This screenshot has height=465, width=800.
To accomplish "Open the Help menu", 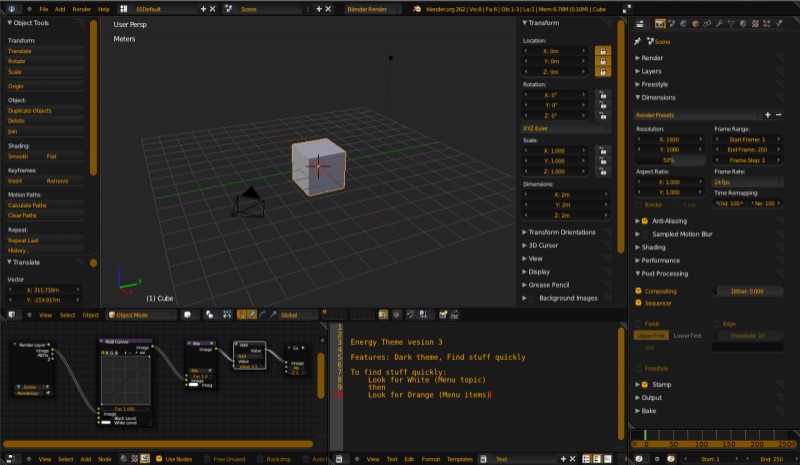I will [104, 9].
